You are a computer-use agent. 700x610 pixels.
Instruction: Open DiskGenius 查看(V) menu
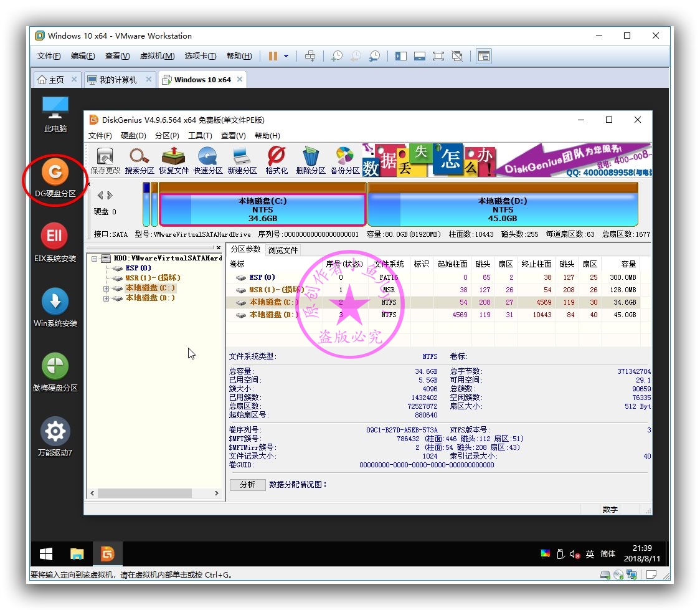click(233, 135)
